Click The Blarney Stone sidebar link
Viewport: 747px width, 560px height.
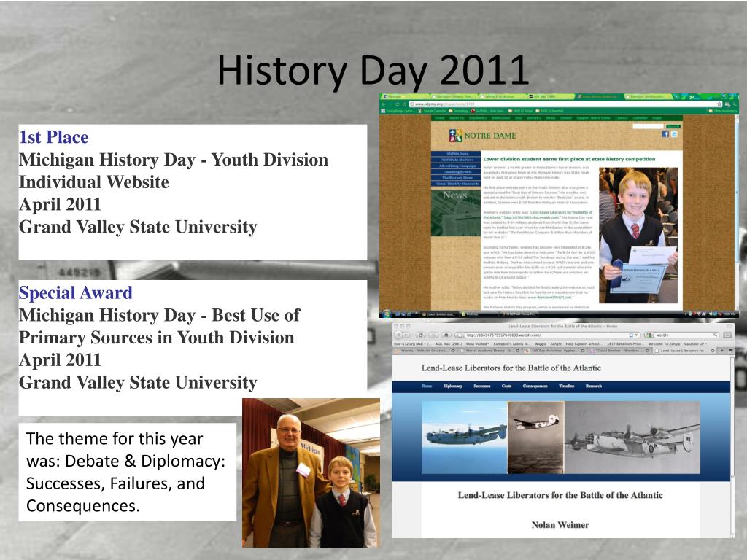pos(457,178)
